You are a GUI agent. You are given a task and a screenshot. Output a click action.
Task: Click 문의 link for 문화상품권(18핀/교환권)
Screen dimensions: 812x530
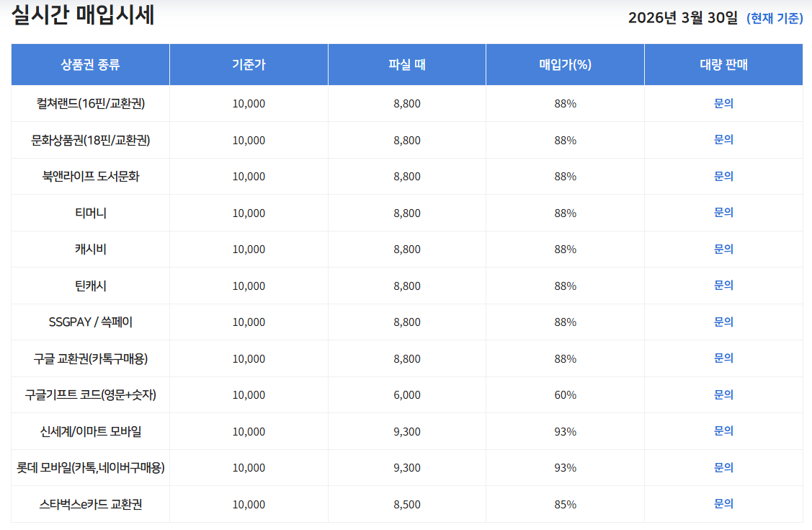click(x=723, y=140)
